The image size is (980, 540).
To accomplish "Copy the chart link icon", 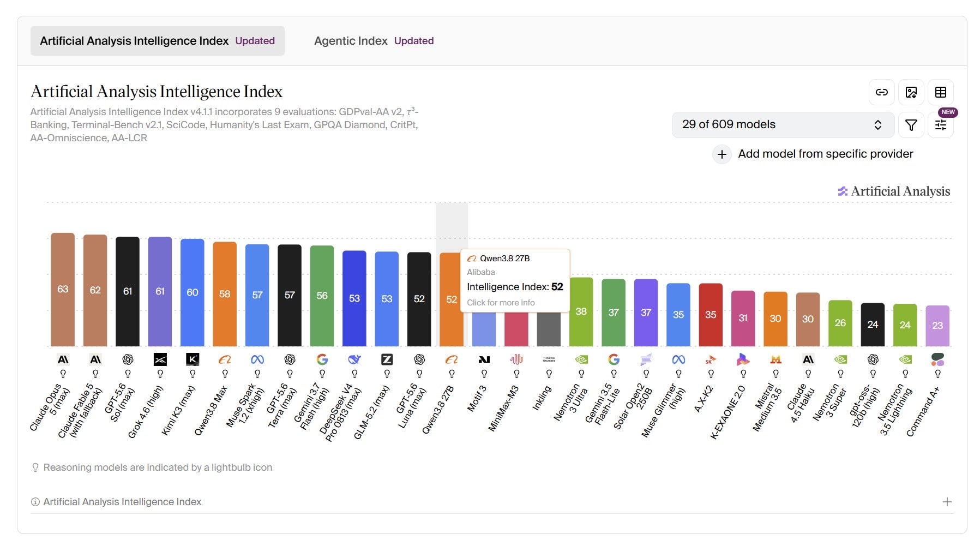I will click(x=882, y=92).
